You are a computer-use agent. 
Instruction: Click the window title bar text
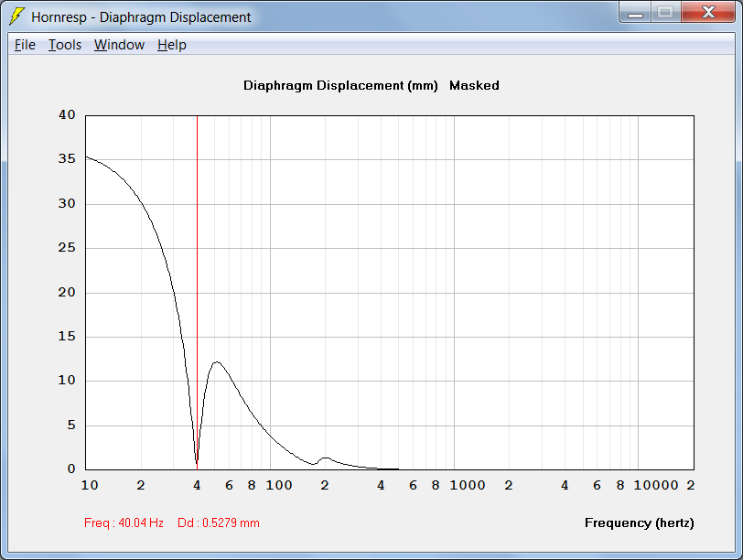[x=141, y=17]
